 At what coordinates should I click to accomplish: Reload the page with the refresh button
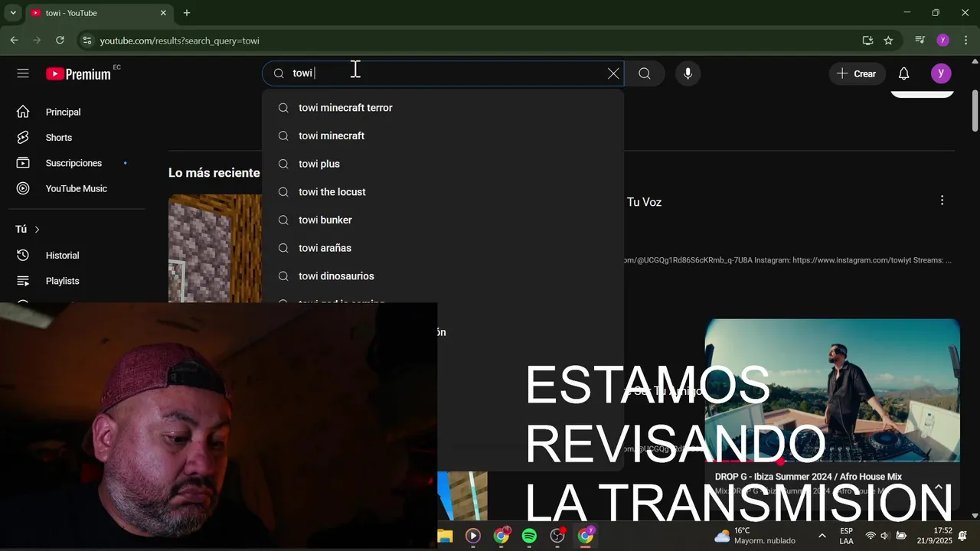click(60, 41)
